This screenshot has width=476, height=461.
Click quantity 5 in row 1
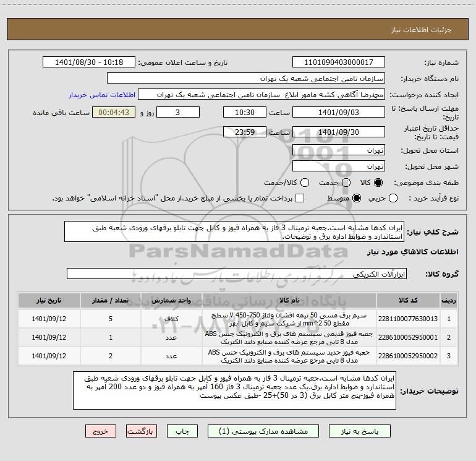click(111, 319)
